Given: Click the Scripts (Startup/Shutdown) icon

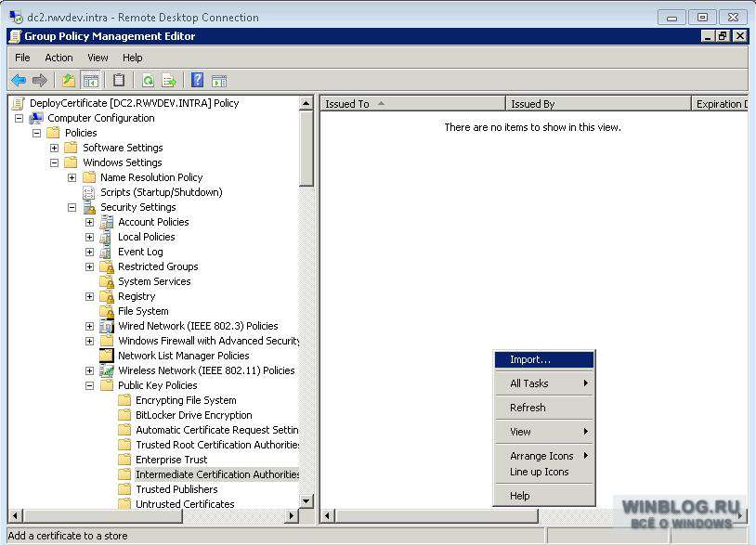Looking at the screenshot, I should [89, 192].
